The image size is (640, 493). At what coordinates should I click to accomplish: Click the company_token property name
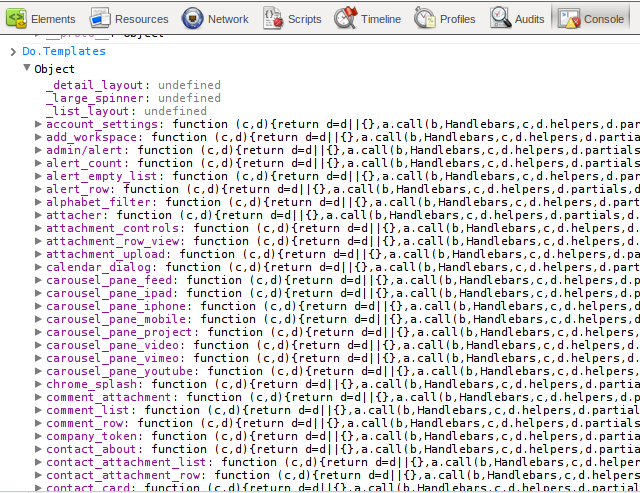[91, 436]
